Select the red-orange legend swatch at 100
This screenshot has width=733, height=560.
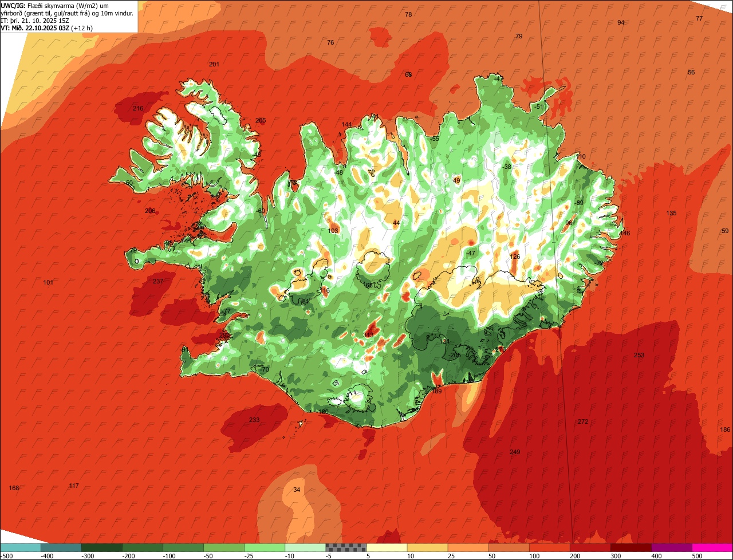(x=549, y=547)
